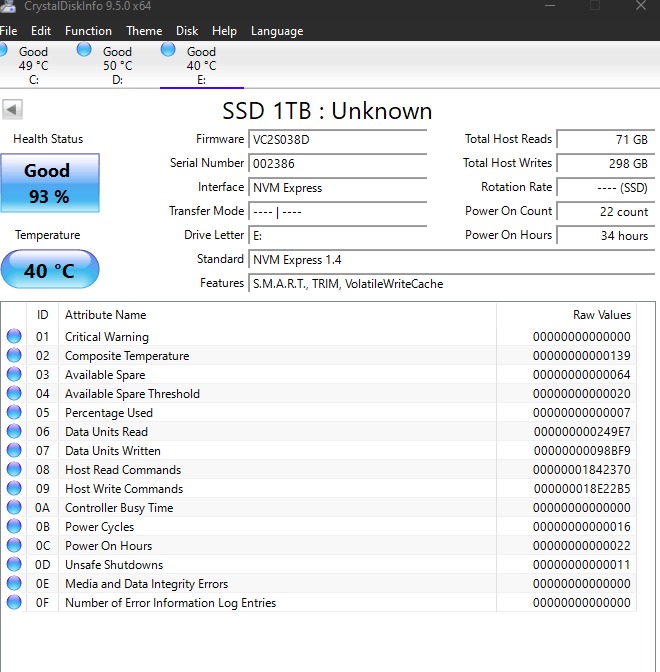Image resolution: width=660 pixels, height=672 pixels.
Task: Click the health orb icon of disk D:
Action: 84,50
